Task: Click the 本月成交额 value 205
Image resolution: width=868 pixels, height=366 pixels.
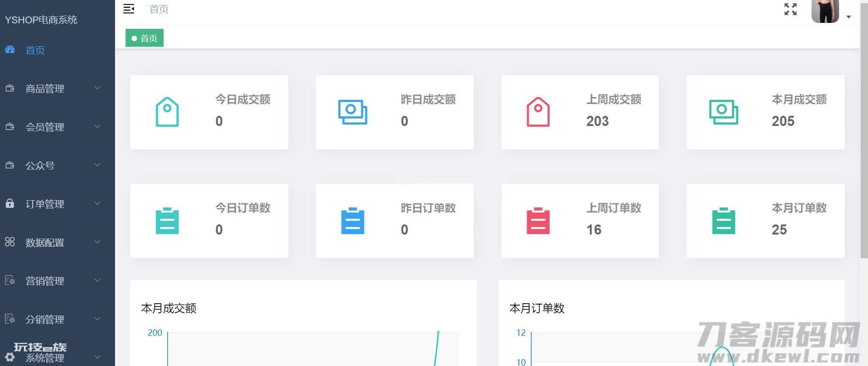Action: click(783, 121)
